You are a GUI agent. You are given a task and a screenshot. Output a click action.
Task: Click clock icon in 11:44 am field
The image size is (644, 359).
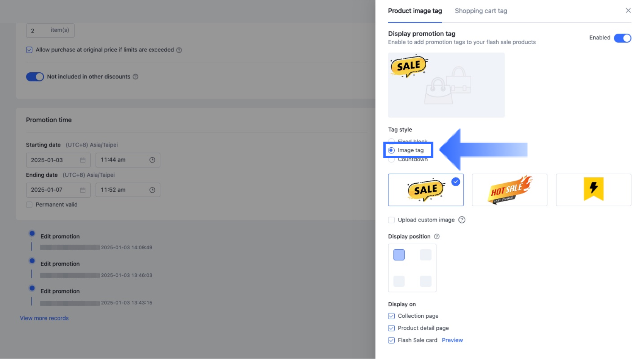152,160
